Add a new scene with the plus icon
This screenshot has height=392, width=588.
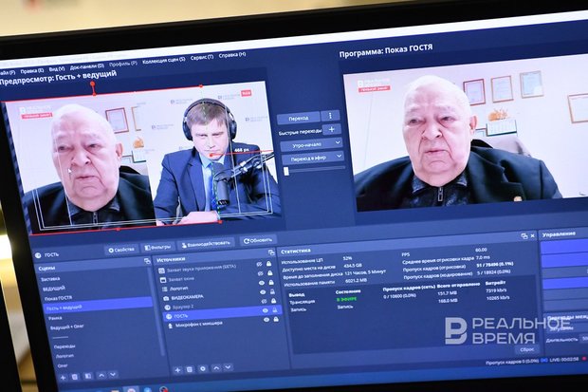tap(64, 376)
